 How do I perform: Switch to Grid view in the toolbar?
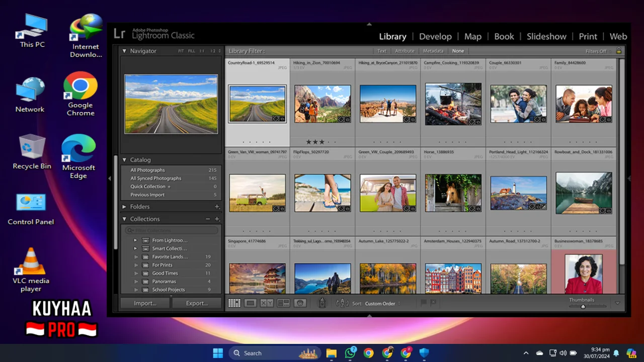coord(234,303)
